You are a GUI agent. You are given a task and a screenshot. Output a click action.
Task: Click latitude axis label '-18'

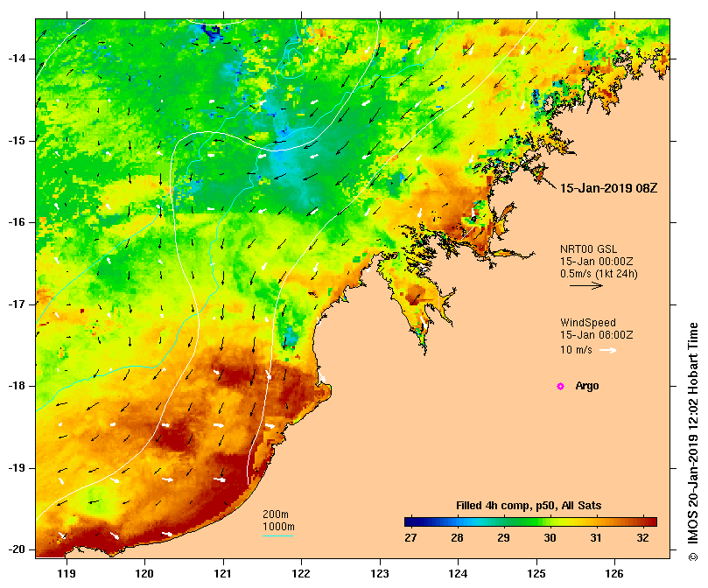[17, 386]
